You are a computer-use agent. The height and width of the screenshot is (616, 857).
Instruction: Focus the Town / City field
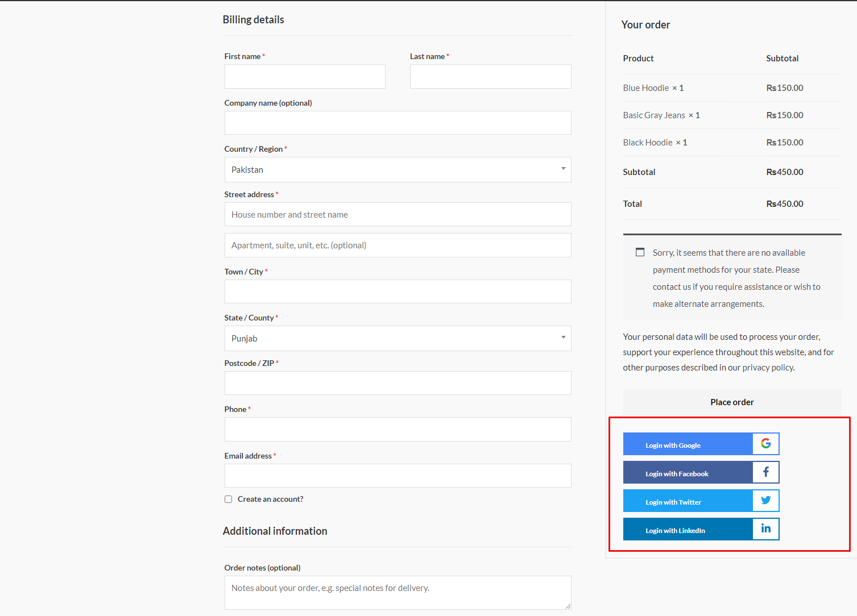pyautogui.click(x=398, y=292)
